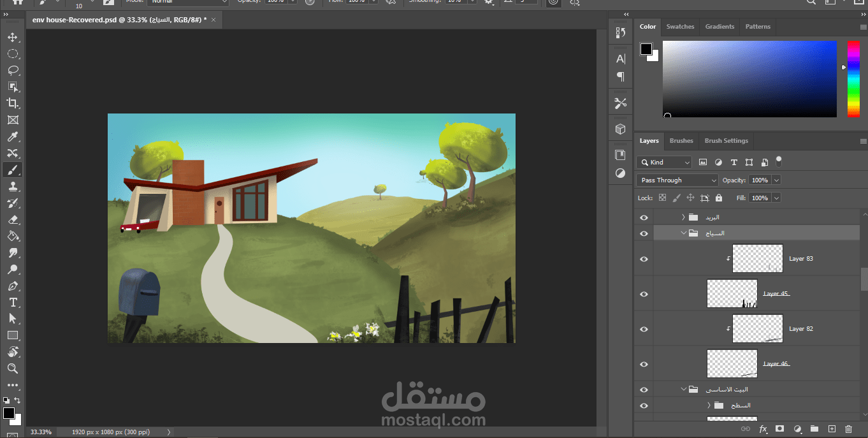868x438 pixels.
Task: Select the Crop tool
Action: tap(13, 103)
